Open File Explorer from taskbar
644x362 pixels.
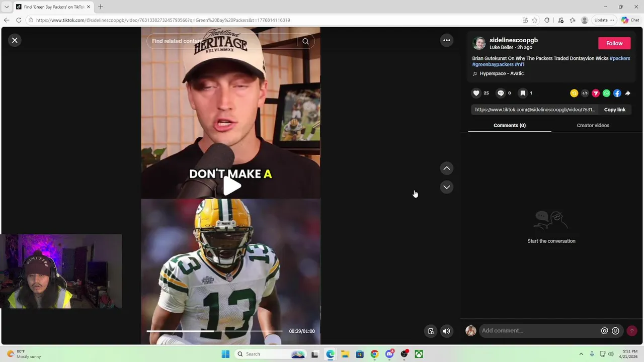click(345, 354)
